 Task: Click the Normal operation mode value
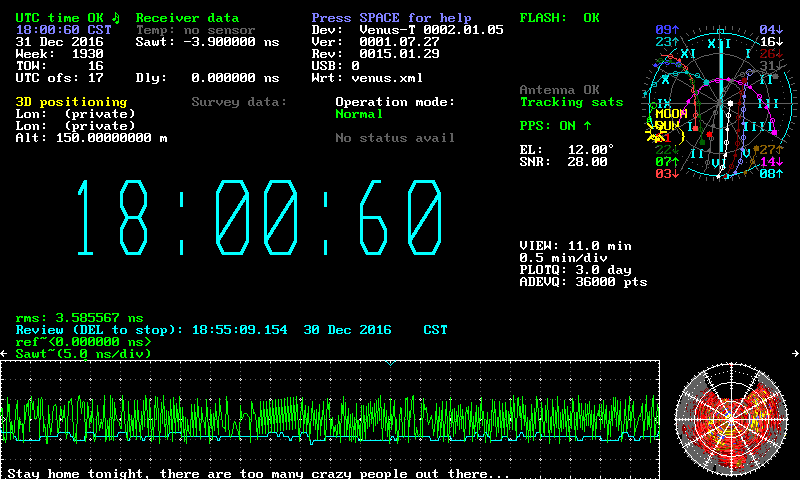tap(359, 114)
